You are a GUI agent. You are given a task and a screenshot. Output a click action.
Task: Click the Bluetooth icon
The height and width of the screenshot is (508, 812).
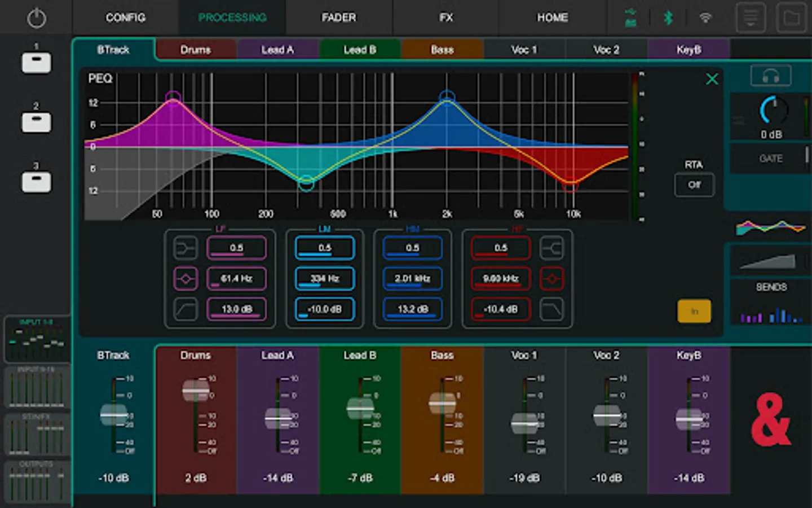pyautogui.click(x=668, y=18)
